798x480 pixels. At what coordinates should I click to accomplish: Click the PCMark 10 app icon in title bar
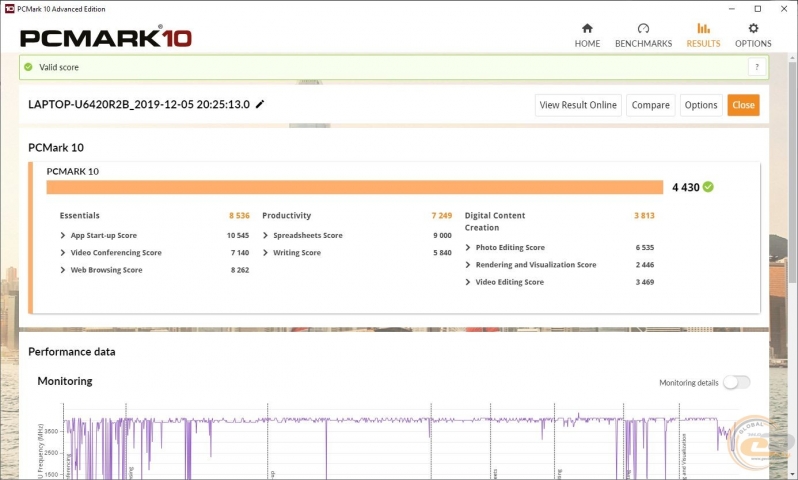(9, 9)
